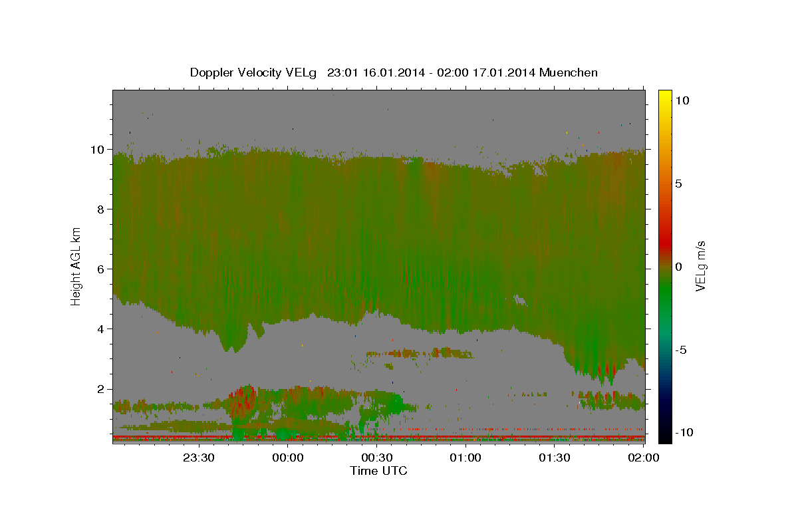Click the '01:30' time tick label

pyautogui.click(x=555, y=458)
